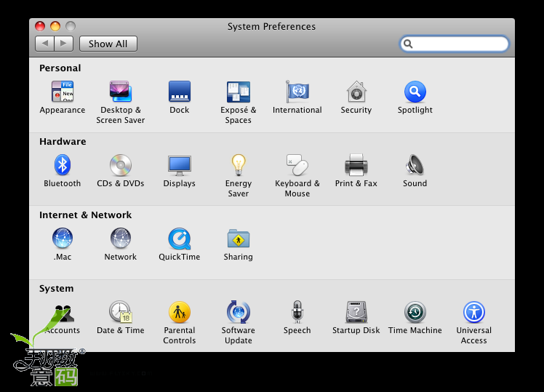This screenshot has width=544, height=392.
Task: Go back with the left arrow button
Action: point(45,44)
